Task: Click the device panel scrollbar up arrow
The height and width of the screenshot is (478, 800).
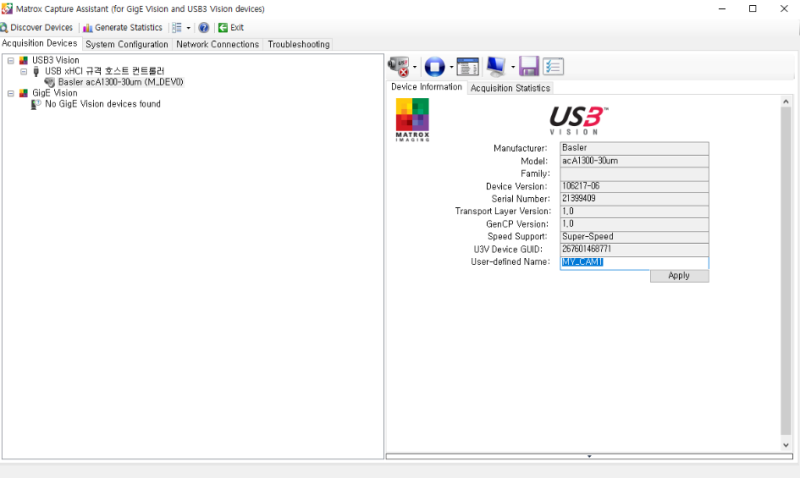Action: tap(786, 102)
